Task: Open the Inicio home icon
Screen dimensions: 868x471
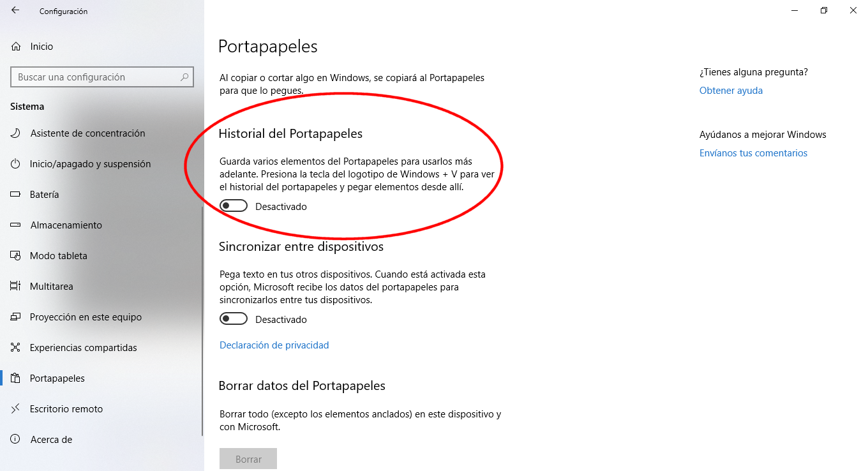Action: (16, 47)
